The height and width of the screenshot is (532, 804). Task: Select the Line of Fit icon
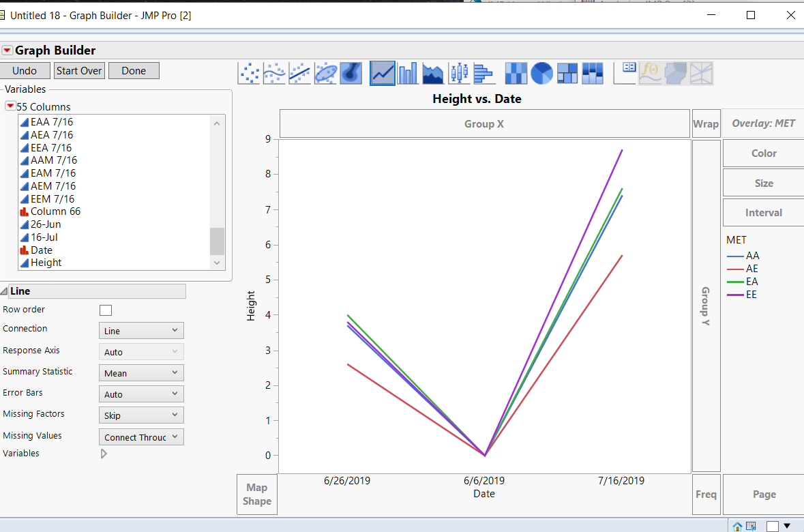[x=300, y=74]
